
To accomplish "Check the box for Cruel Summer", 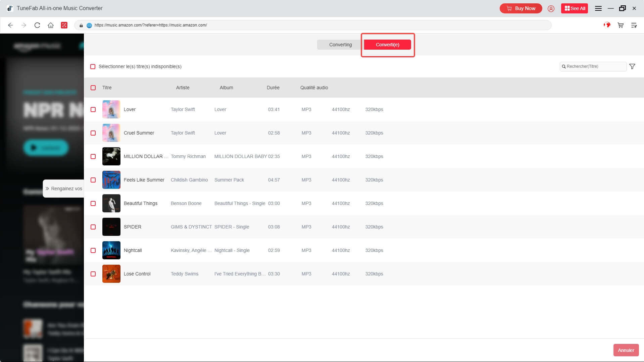I will 93,133.
